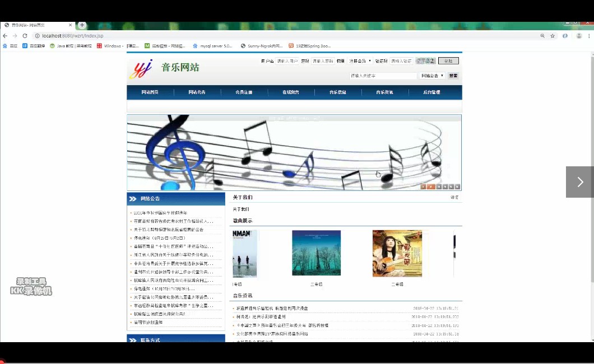Focus the 用户名 username input field
The height and width of the screenshot is (364, 594).
(287, 61)
